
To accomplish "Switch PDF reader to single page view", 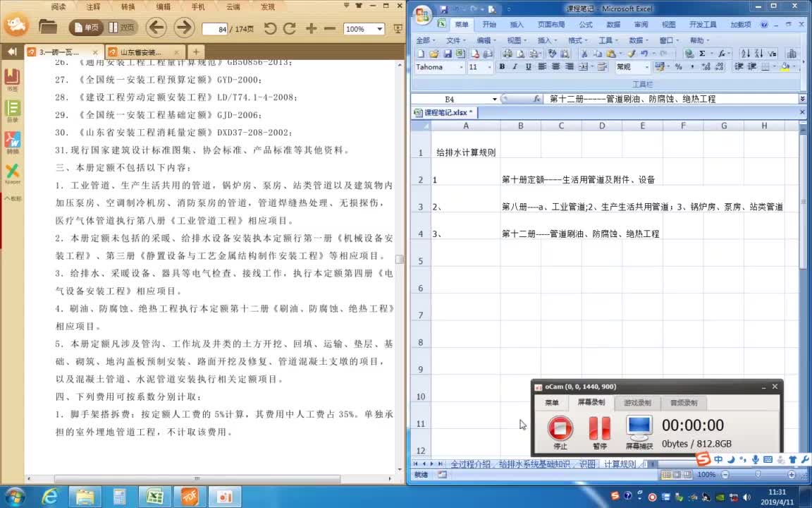I will click(x=86, y=28).
